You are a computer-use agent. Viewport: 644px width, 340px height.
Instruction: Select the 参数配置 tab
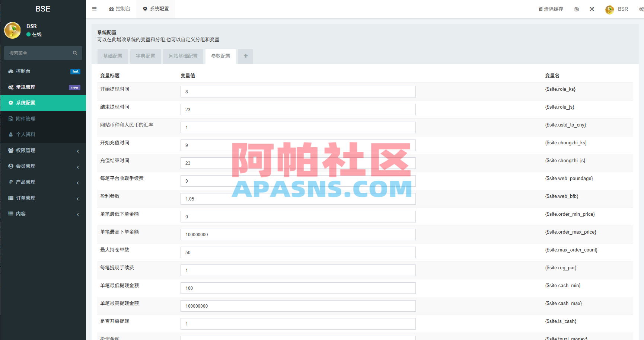tap(221, 56)
